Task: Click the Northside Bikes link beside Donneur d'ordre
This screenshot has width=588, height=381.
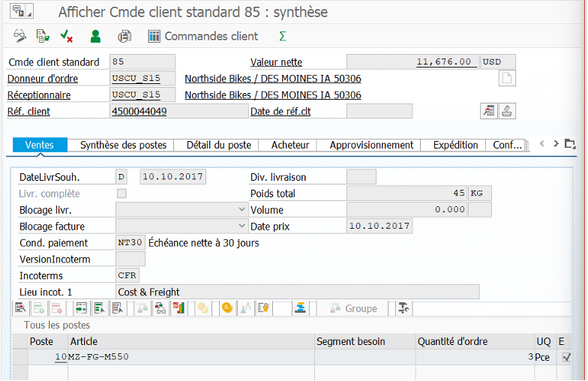Action: click(272, 79)
